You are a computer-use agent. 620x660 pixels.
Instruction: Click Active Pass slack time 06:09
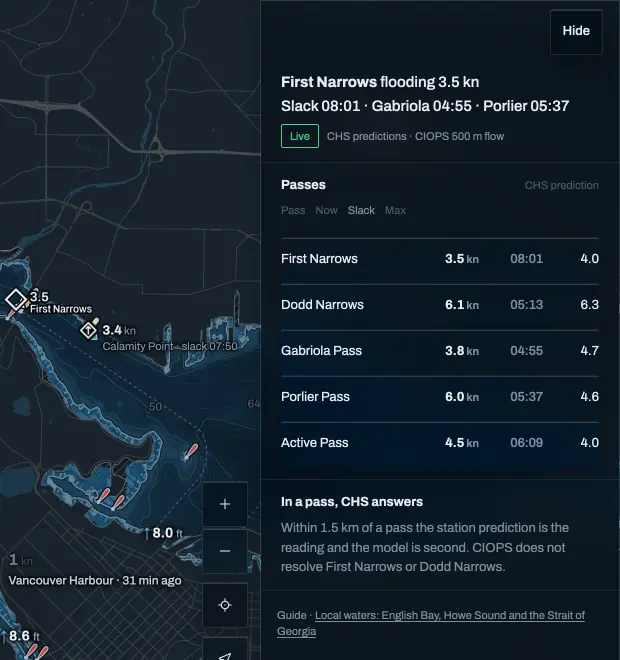tap(526, 443)
